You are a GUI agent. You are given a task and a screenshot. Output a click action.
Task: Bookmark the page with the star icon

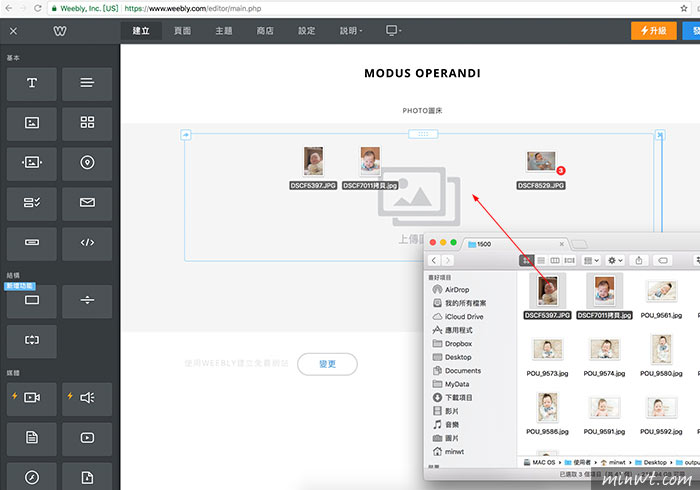tap(683, 8)
